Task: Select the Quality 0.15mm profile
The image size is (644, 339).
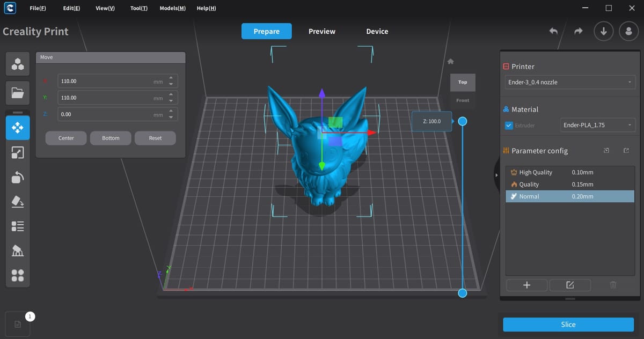Action: (x=570, y=184)
